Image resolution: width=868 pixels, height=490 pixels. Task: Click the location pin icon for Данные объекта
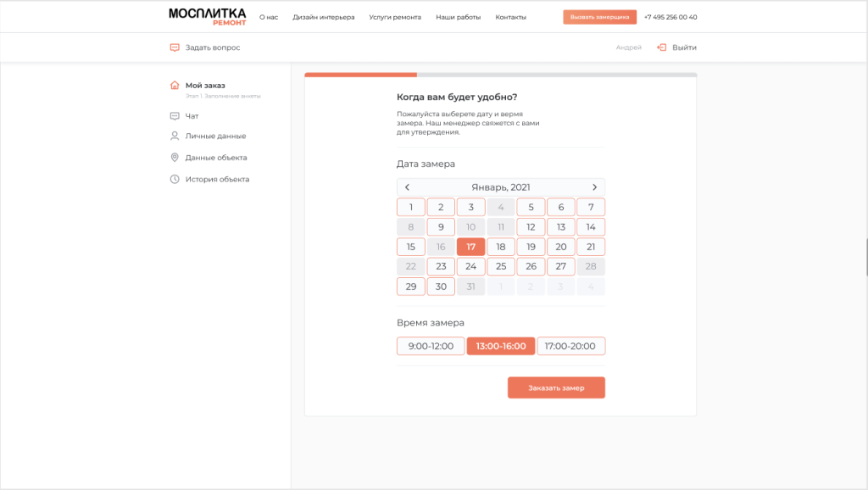click(175, 158)
